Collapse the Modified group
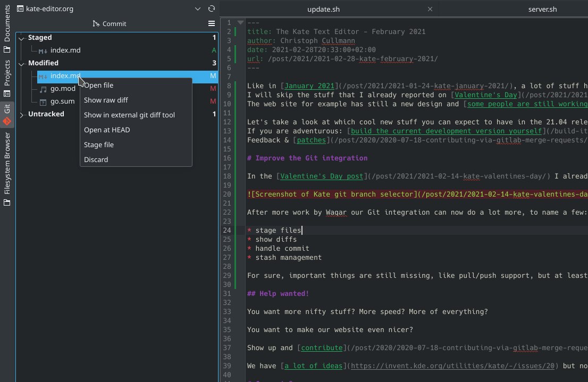This screenshot has height=382, width=588. [x=21, y=63]
